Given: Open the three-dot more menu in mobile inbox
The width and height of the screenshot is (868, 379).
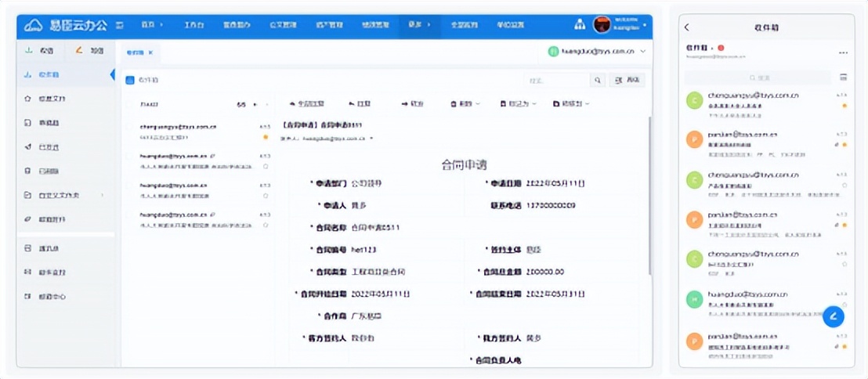Looking at the screenshot, I should (843, 52).
